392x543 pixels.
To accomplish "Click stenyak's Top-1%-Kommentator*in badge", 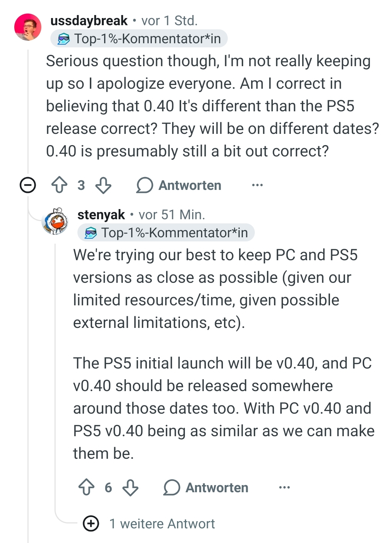I will pyautogui.click(x=166, y=232).
